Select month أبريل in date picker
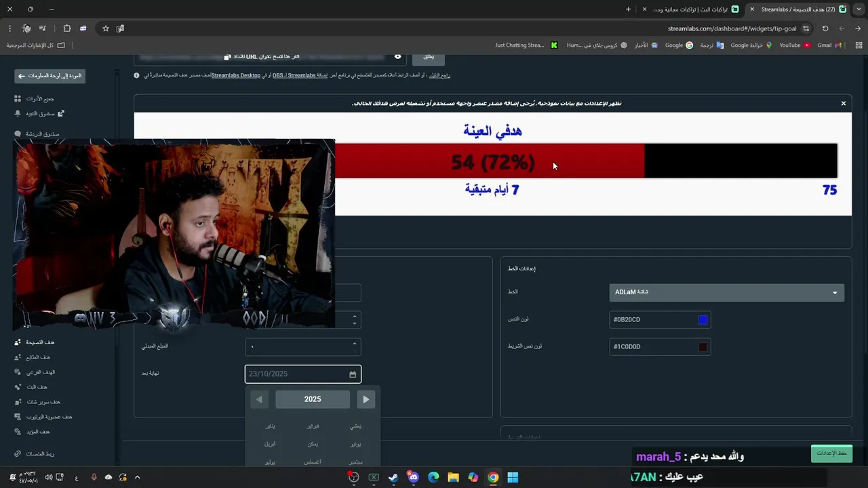 [x=270, y=444]
